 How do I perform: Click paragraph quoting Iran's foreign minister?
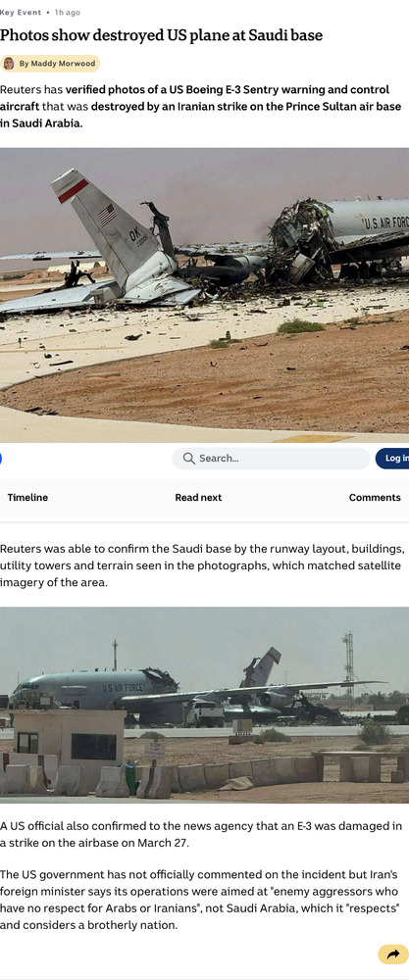click(x=200, y=900)
